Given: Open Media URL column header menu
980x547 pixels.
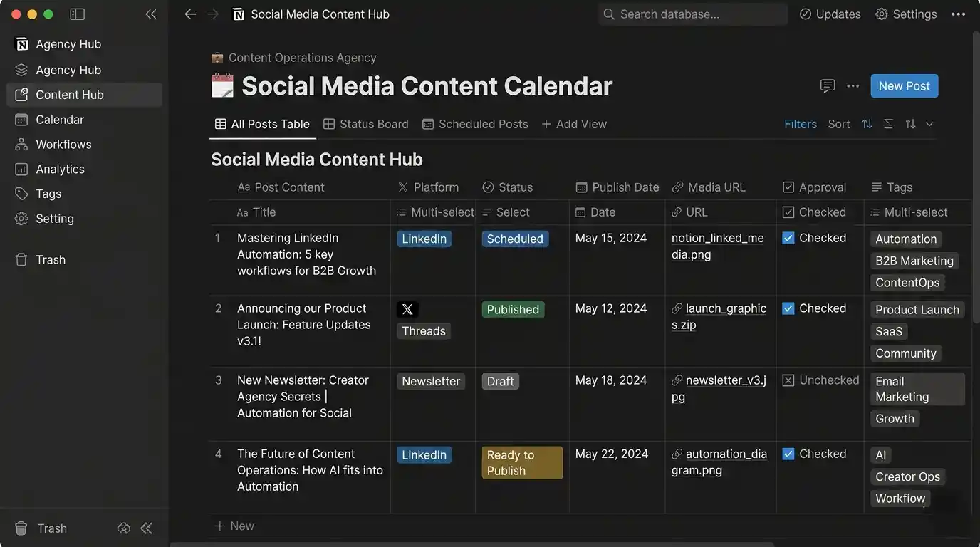Looking at the screenshot, I should (x=709, y=187).
